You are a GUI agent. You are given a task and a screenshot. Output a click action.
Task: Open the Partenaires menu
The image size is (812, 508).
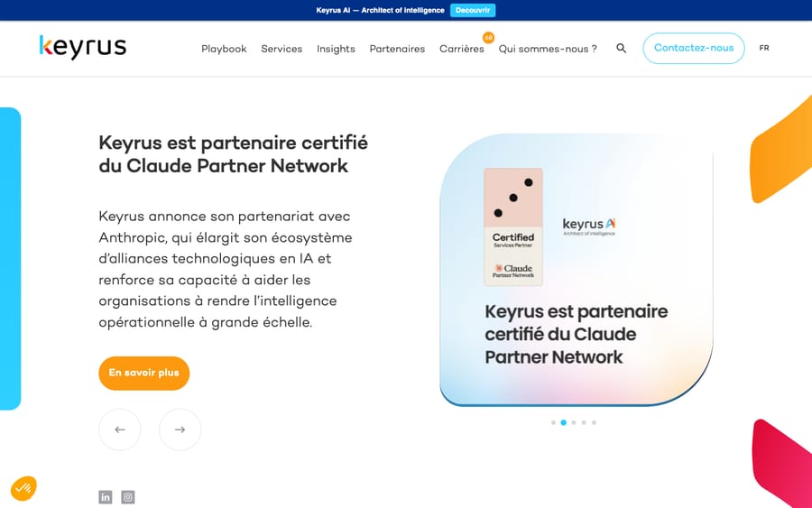397,49
